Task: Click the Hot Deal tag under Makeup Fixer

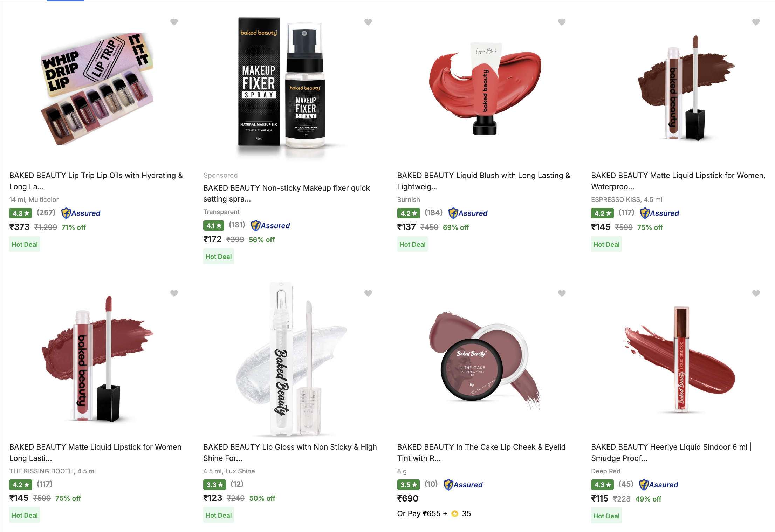Action: pos(218,257)
